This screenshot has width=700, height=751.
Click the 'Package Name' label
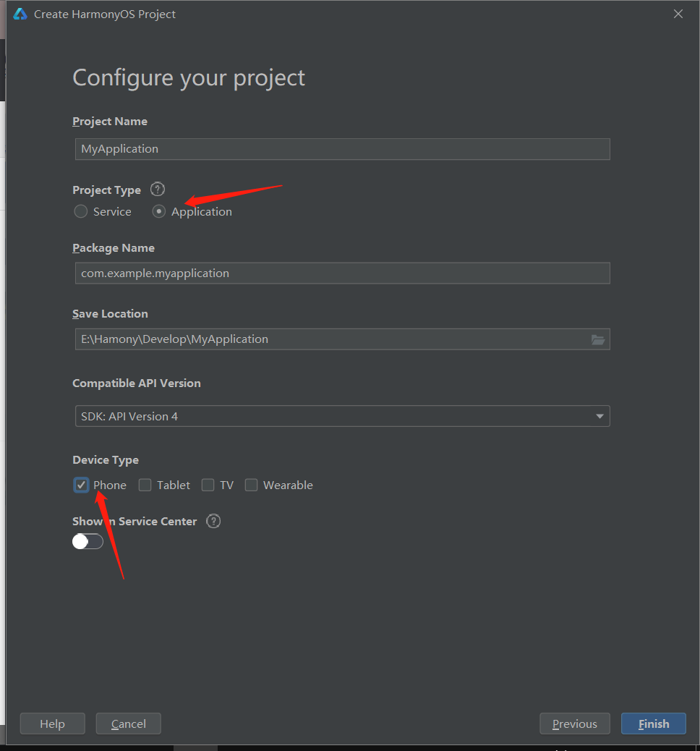click(x=114, y=248)
